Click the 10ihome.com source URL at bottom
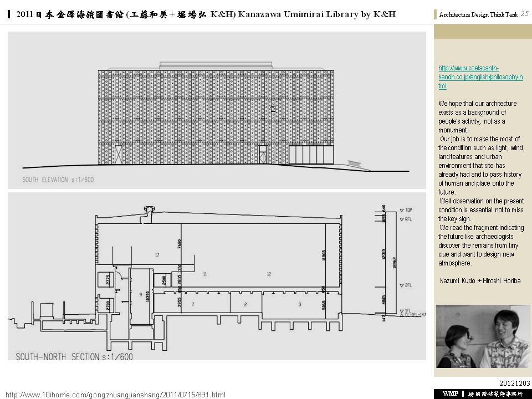The height and width of the screenshot is (399, 532). (x=115, y=395)
